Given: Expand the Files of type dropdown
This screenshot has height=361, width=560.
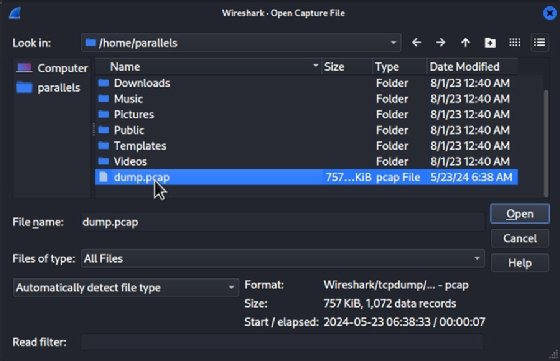Looking at the screenshot, I should pos(283,259).
